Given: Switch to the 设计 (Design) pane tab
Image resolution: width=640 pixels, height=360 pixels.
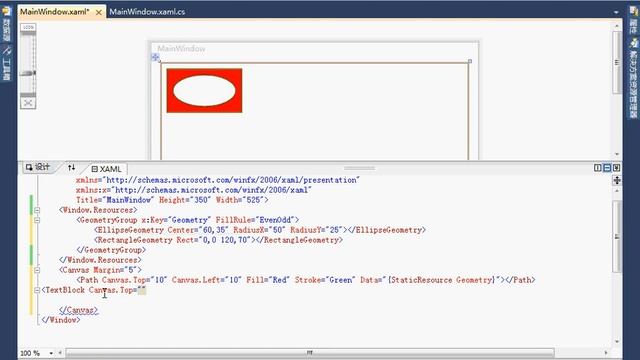Looking at the screenshot, I should (x=38, y=167).
